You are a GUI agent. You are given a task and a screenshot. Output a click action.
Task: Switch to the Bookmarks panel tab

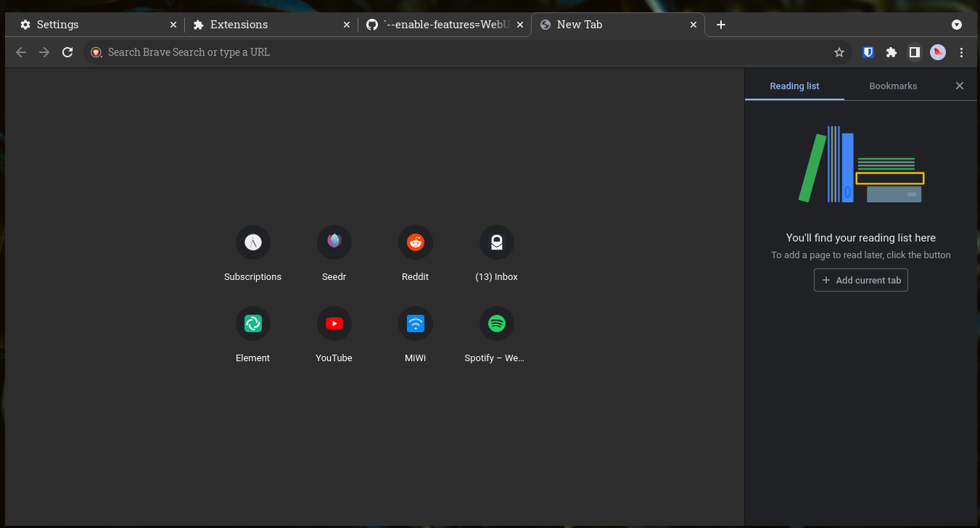(893, 86)
